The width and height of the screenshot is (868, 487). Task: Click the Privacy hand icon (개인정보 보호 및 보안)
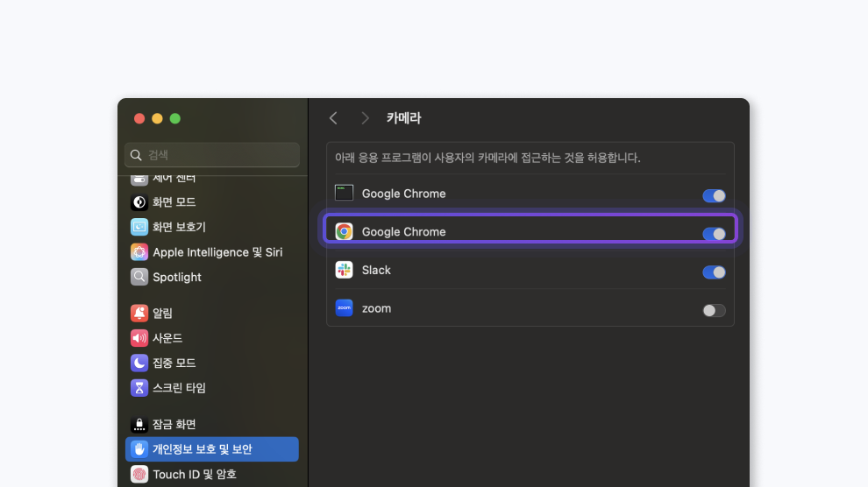139,448
